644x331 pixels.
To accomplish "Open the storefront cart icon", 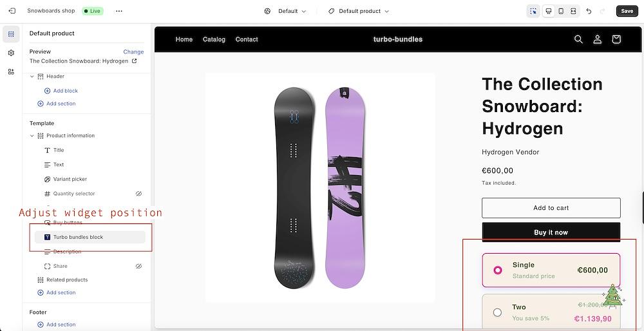I will pyautogui.click(x=616, y=39).
